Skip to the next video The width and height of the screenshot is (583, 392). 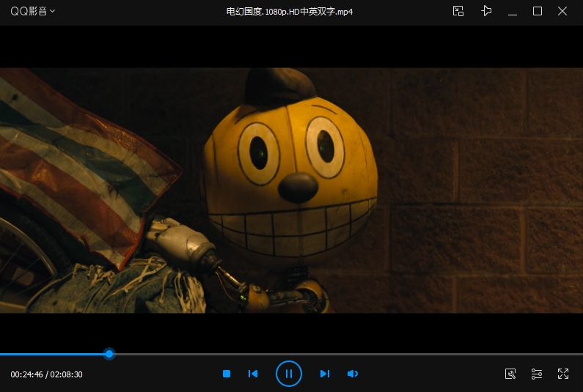point(324,374)
